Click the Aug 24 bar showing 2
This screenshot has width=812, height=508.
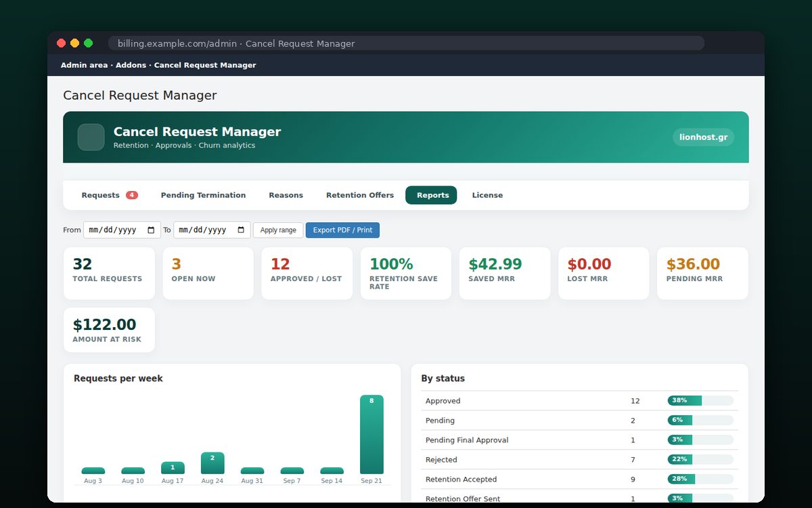[x=212, y=463]
